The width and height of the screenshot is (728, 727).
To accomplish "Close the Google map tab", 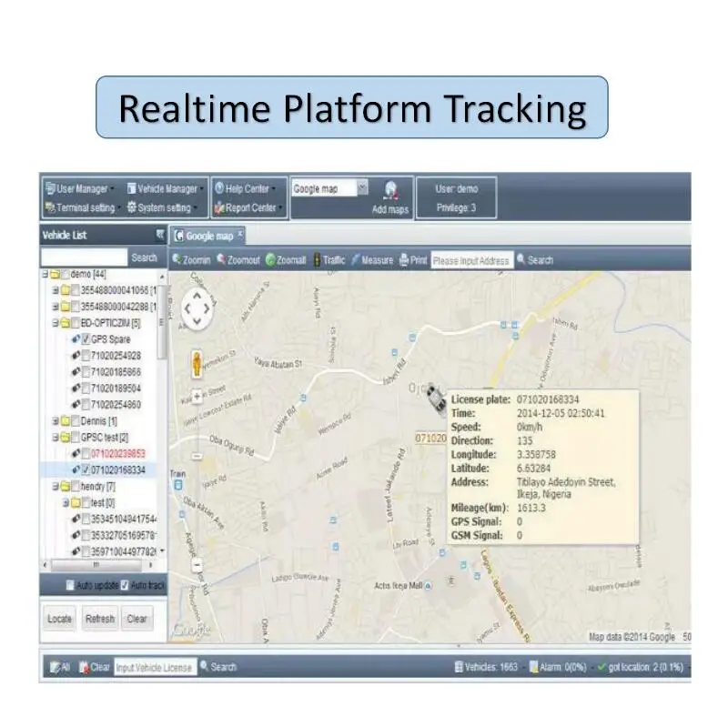I will click(240, 235).
